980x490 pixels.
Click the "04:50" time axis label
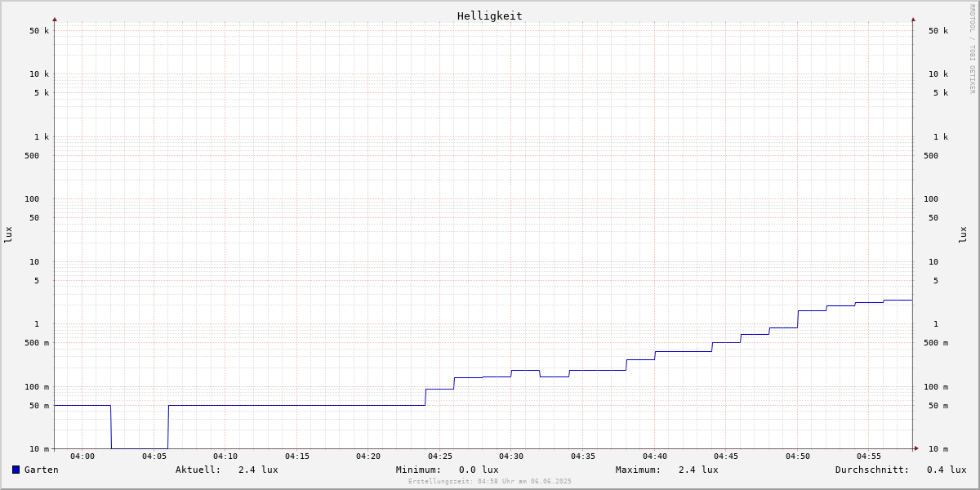coord(798,457)
